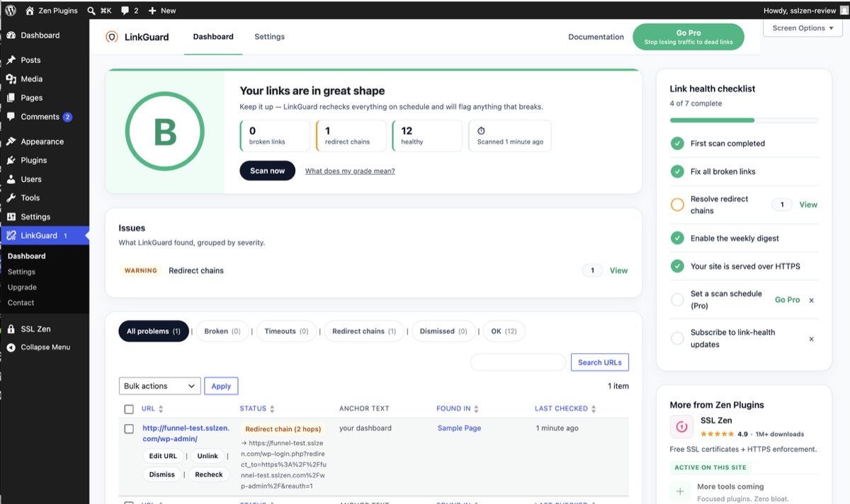Toggle the Set a scan schedule circle
The width and height of the screenshot is (850, 504).
(x=677, y=300)
